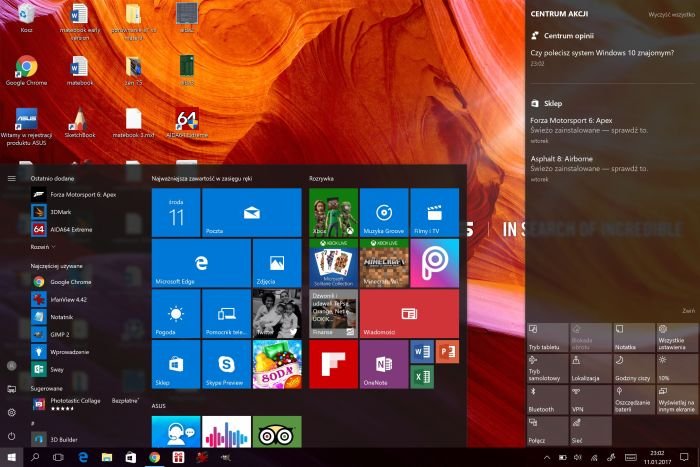700x467 pixels.
Task: Collapse quick actions with Zwiń
Action: pos(688,311)
